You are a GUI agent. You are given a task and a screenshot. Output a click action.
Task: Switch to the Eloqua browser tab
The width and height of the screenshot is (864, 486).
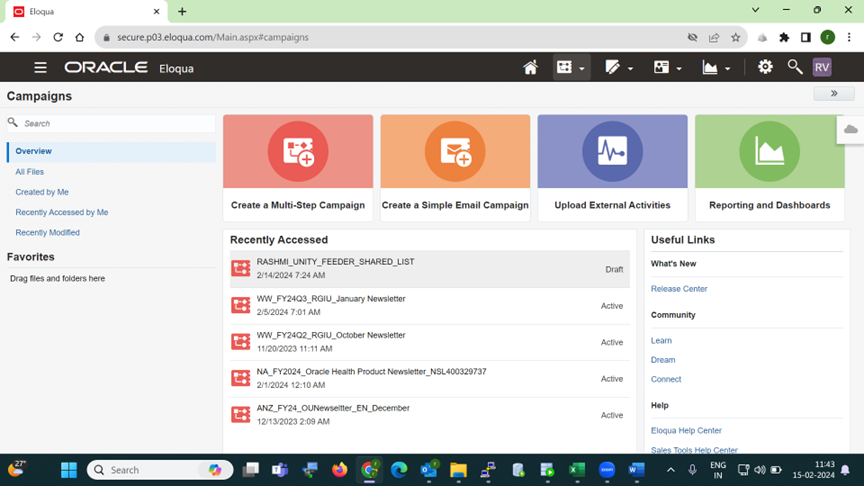coord(87,12)
